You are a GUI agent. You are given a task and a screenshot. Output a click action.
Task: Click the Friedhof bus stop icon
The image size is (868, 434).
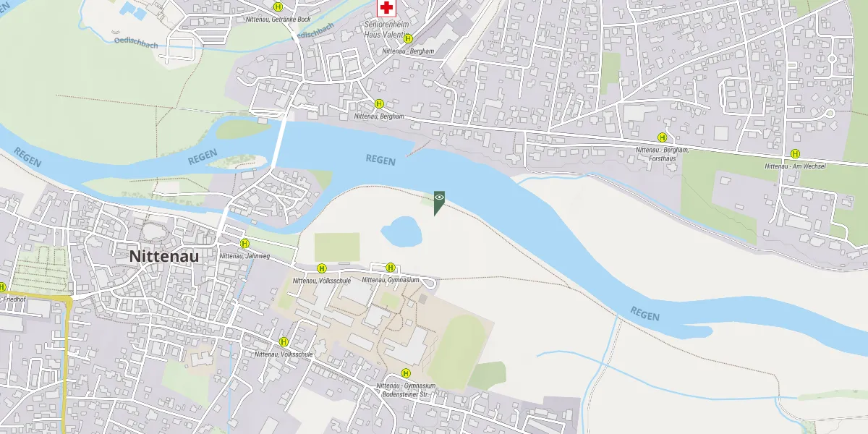click(1, 287)
